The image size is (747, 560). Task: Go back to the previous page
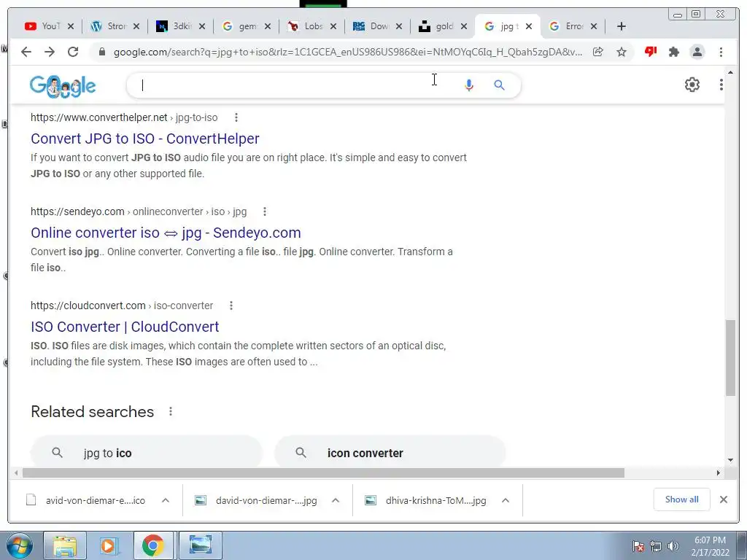pyautogui.click(x=26, y=52)
